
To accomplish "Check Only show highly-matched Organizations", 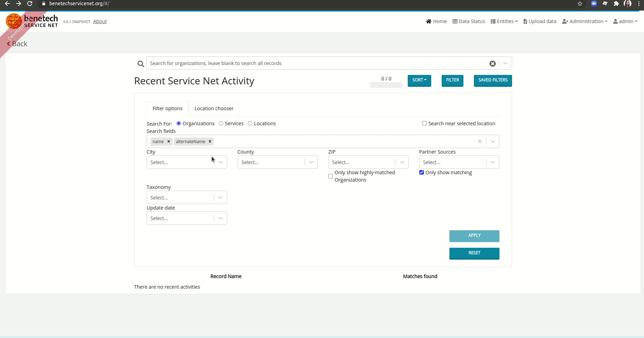I will coord(330,176).
